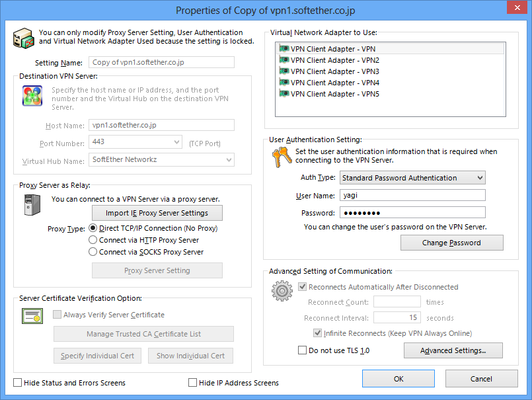Open Advanced Settings dialog
This screenshot has height=400, width=532.
coord(453,350)
